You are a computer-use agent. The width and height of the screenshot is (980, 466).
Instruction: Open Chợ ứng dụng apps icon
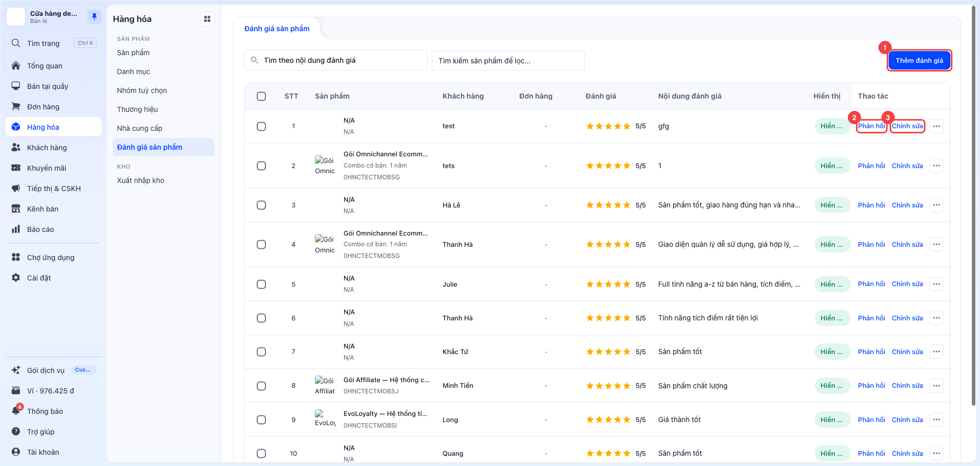click(x=16, y=258)
